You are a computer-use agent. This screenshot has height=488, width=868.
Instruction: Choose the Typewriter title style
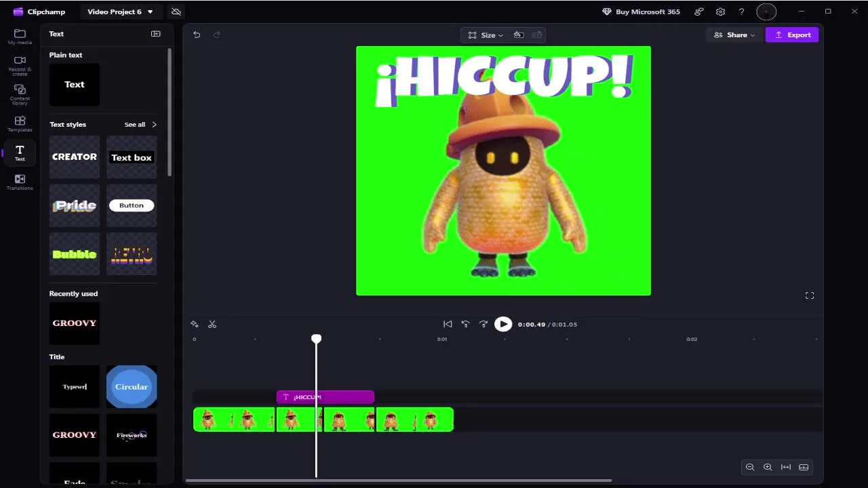click(75, 387)
